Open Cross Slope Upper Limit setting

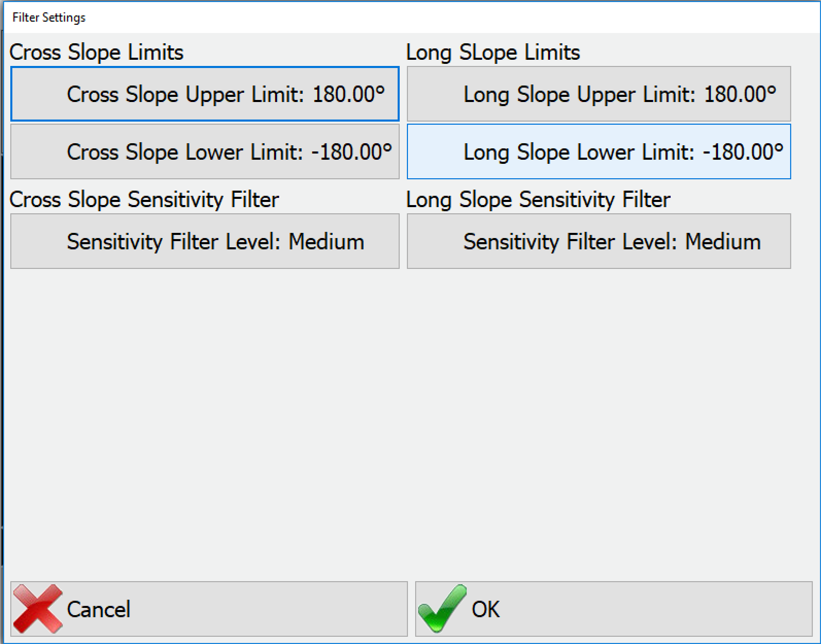tap(204, 94)
